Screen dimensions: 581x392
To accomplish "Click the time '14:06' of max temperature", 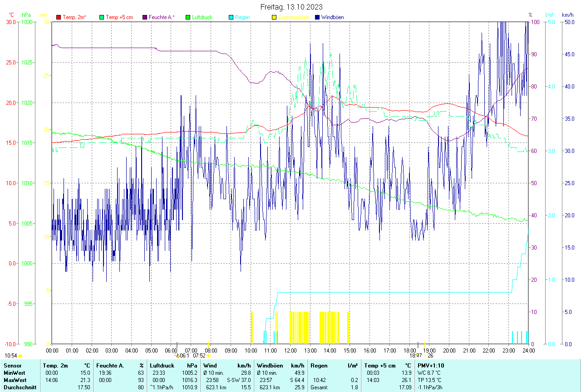I will [x=52, y=380].
